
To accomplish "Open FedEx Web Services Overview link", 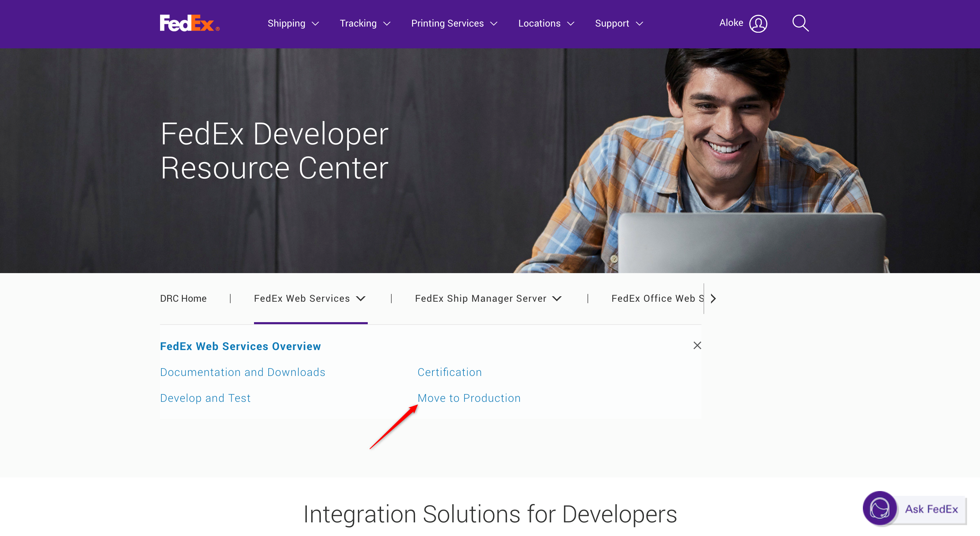I will click(240, 346).
